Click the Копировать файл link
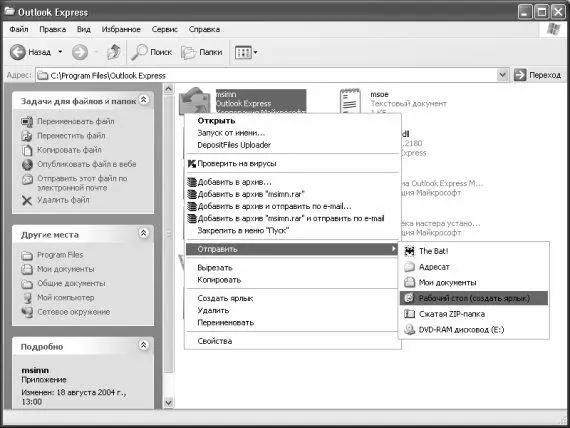570x428 pixels. point(69,150)
